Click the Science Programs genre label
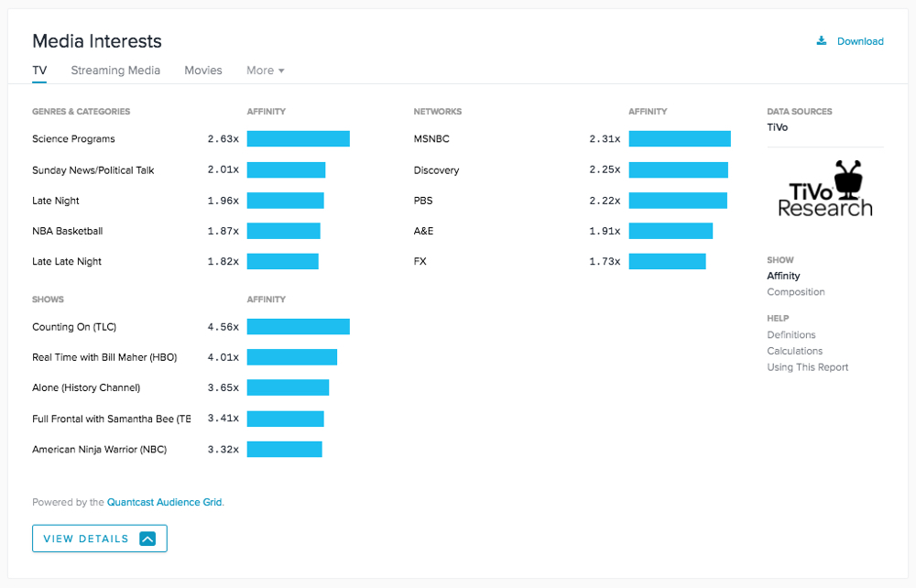 pos(73,139)
